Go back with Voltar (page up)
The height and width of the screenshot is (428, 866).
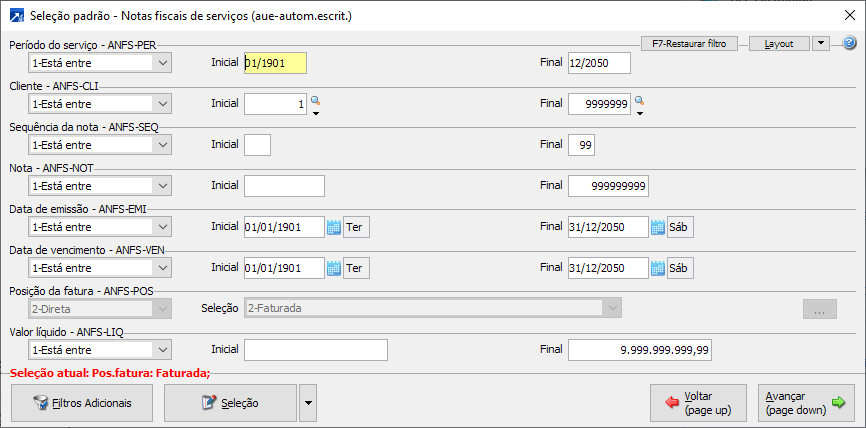(x=697, y=403)
